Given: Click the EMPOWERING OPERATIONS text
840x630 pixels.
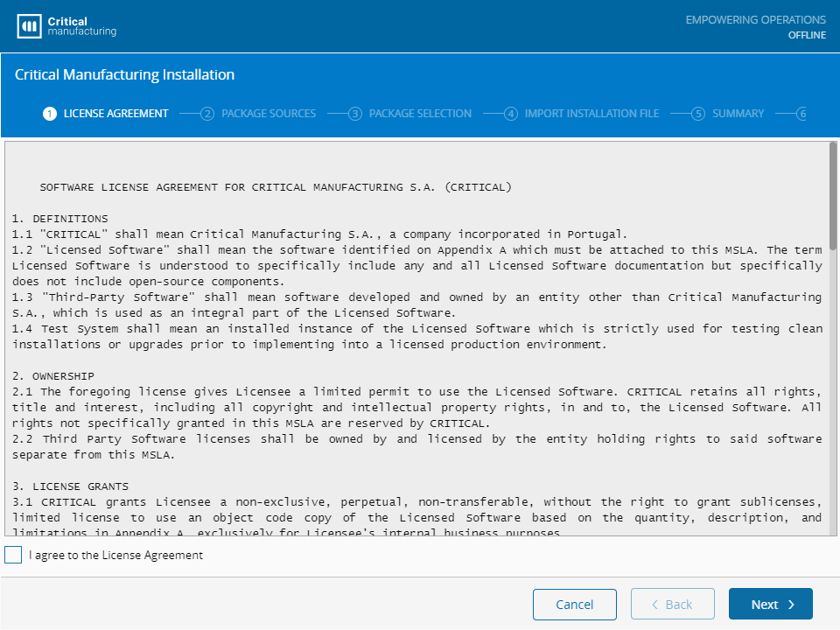Looking at the screenshot, I should click(x=756, y=20).
